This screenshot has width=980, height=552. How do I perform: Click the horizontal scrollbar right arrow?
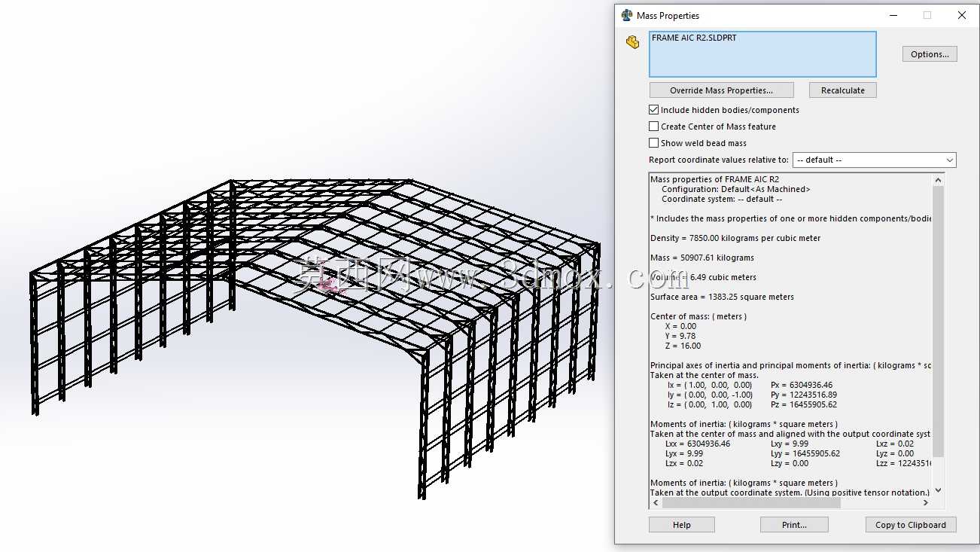926,502
